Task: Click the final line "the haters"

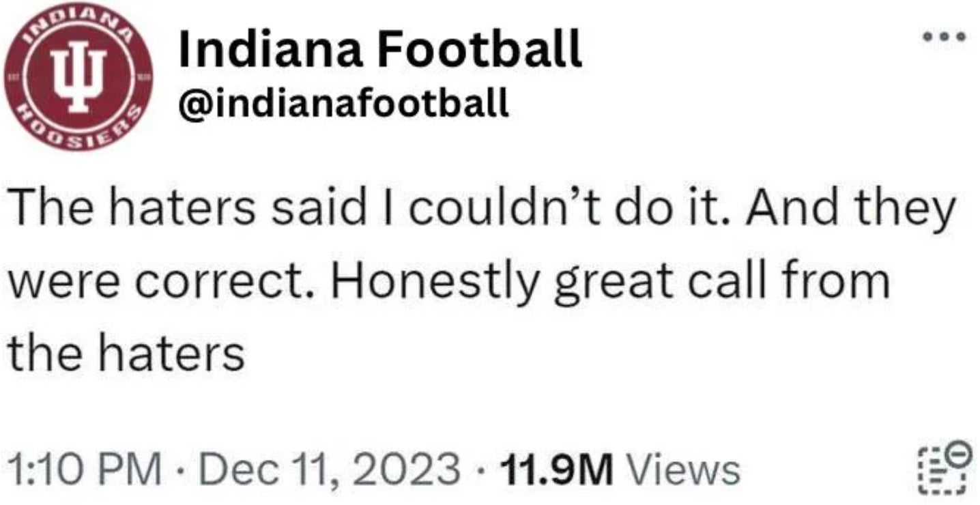Action: (x=126, y=353)
